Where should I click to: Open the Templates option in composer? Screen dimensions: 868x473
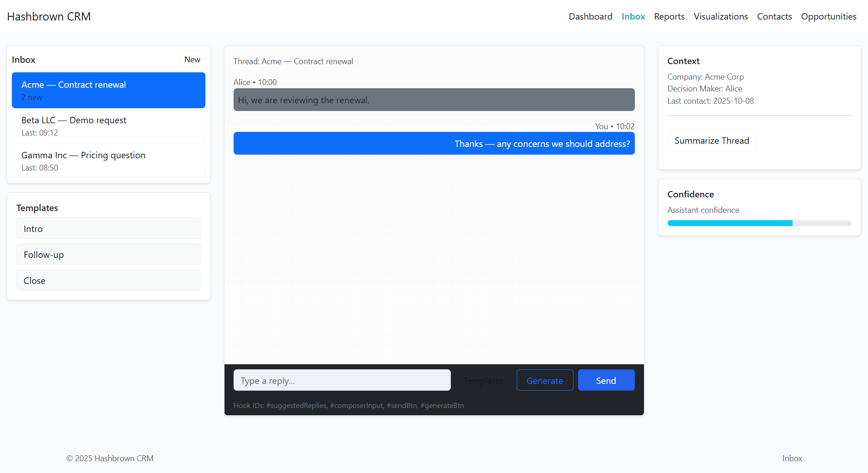pos(483,380)
